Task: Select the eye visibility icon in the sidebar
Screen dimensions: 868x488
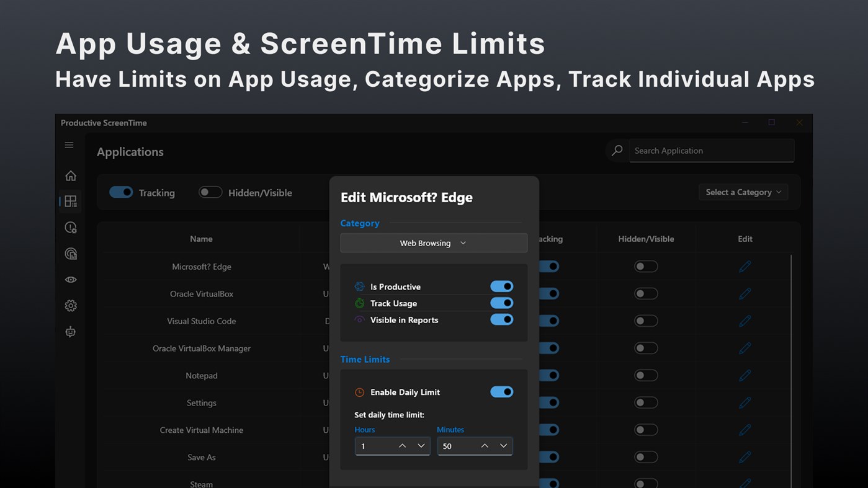Action: coord(70,280)
